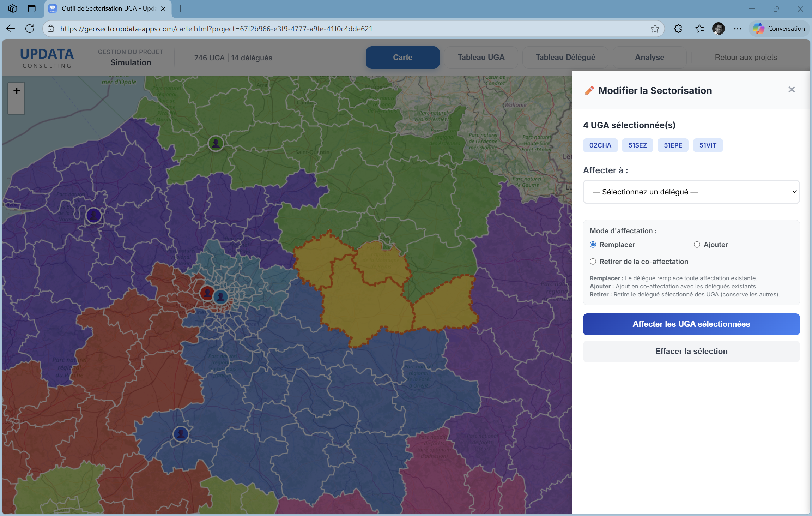
Task: Click Affecter les UGA sélectionnées
Action: click(691, 324)
